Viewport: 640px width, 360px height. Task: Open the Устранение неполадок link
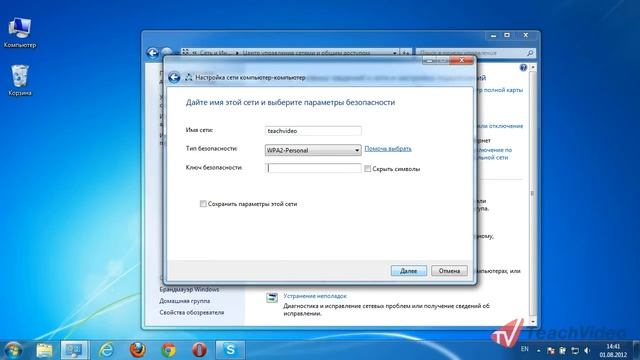(x=315, y=296)
